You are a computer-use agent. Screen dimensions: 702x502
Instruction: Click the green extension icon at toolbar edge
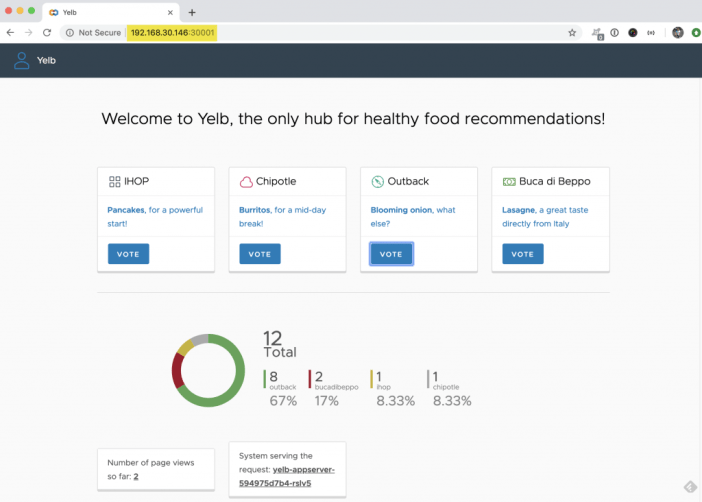[696, 33]
